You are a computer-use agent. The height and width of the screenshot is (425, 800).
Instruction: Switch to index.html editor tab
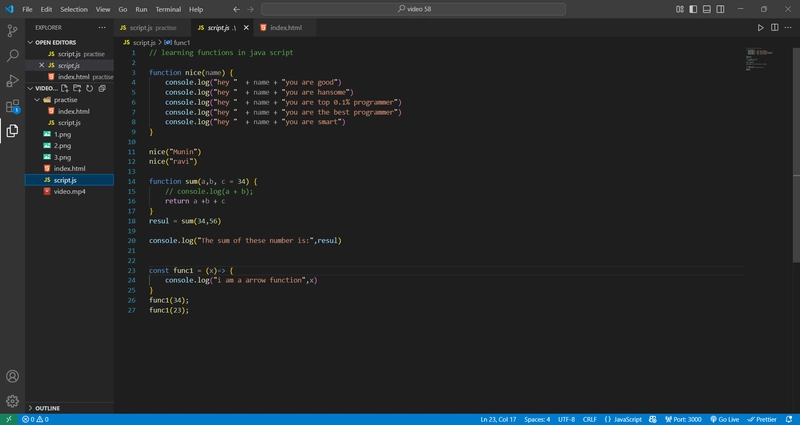tap(286, 28)
